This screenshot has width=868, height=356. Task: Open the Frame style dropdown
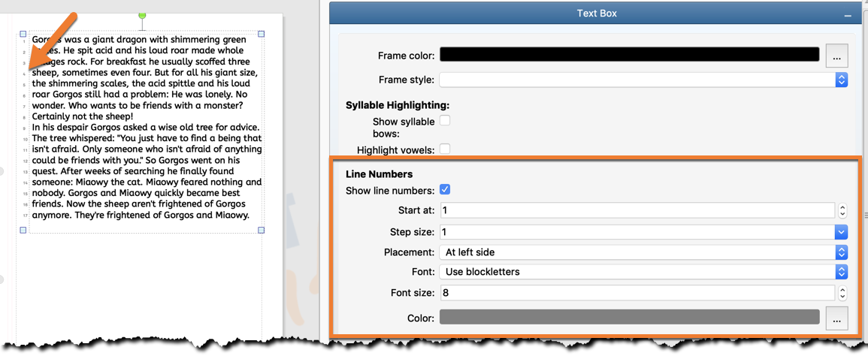coord(643,80)
